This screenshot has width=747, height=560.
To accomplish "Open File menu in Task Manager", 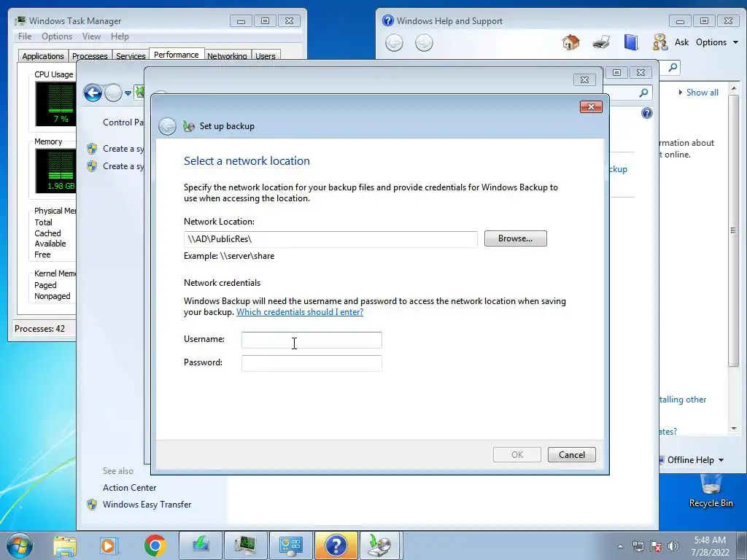I will tap(25, 36).
